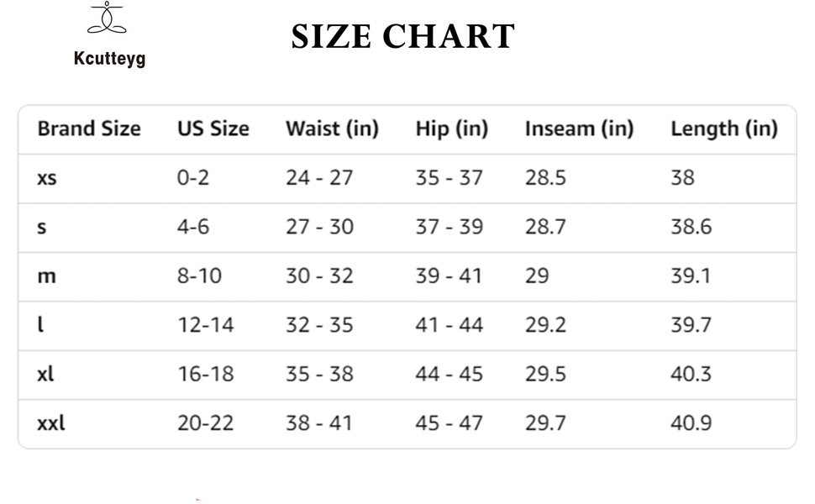815x504 pixels.
Task: Click the 40.9 length value
Action: [691, 423]
